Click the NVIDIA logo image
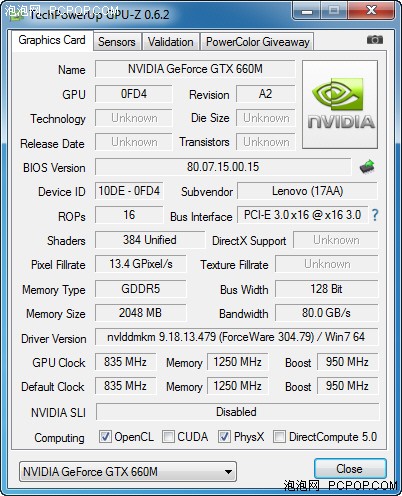The width and height of the screenshot is (402, 496). tap(340, 104)
